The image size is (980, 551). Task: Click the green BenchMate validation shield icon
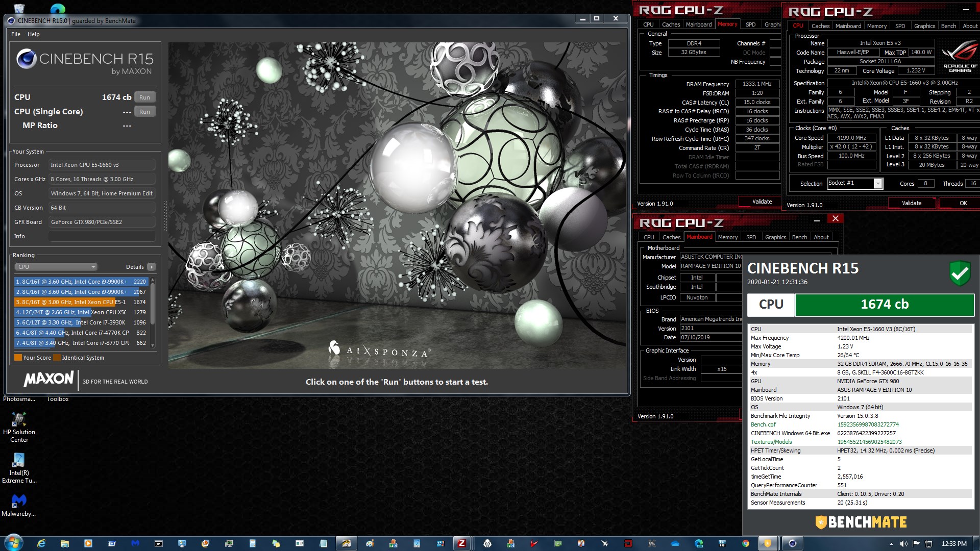pos(960,273)
